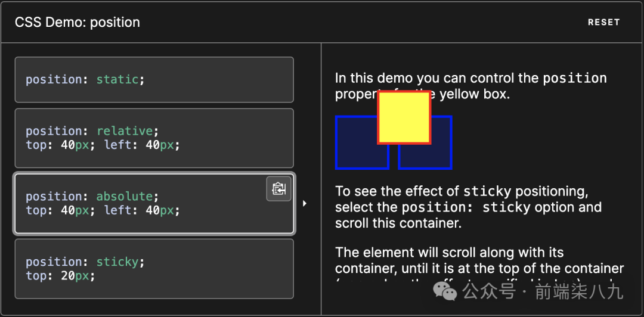Click the green 'relative' keyword value

pyautogui.click(x=125, y=131)
